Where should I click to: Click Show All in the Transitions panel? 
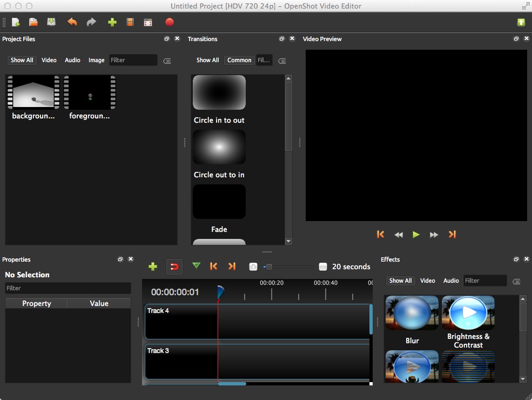pos(207,60)
